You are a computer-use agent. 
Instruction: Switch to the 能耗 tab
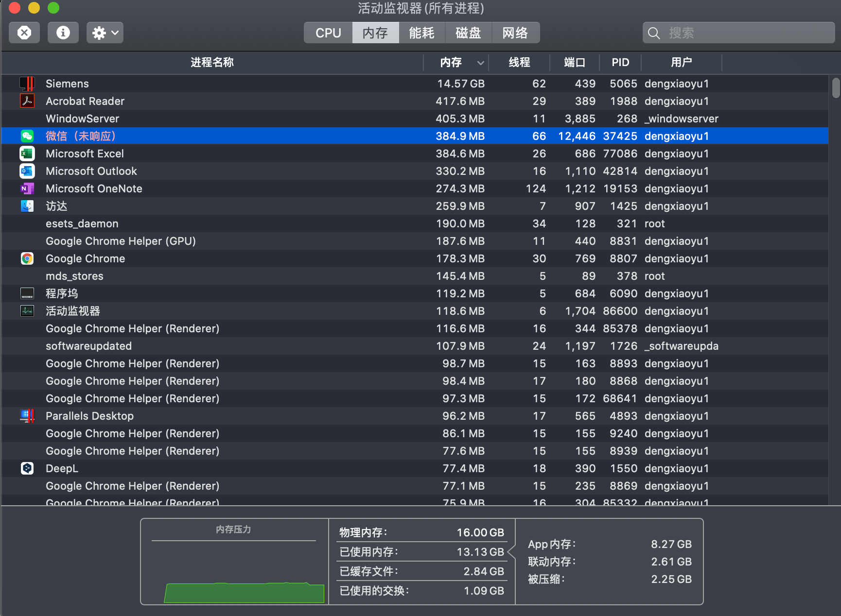coord(421,33)
